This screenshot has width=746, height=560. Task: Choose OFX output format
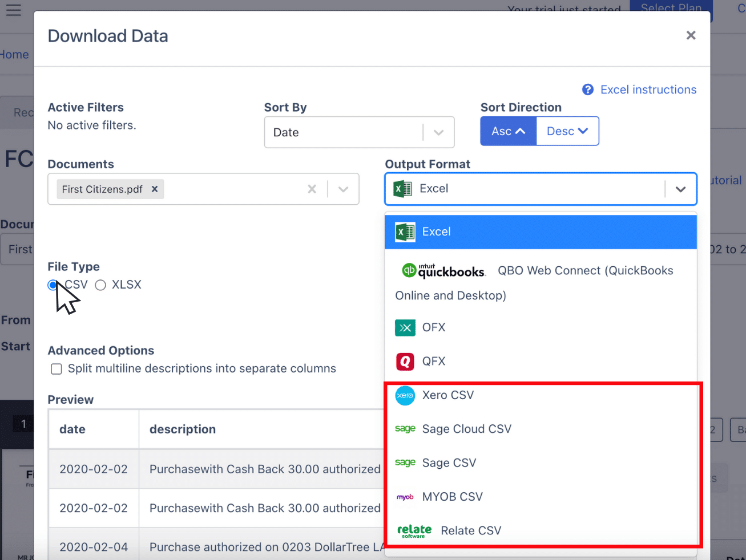pyautogui.click(x=541, y=327)
